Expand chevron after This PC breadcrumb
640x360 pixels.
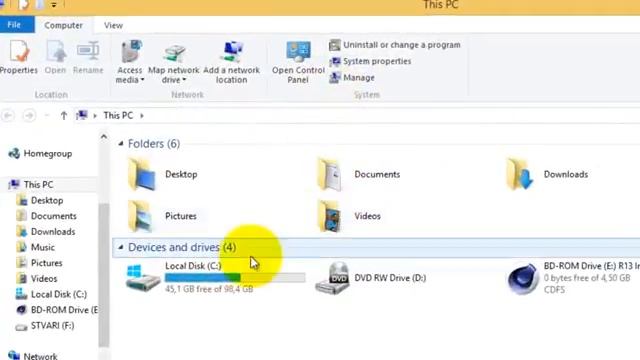point(142,116)
